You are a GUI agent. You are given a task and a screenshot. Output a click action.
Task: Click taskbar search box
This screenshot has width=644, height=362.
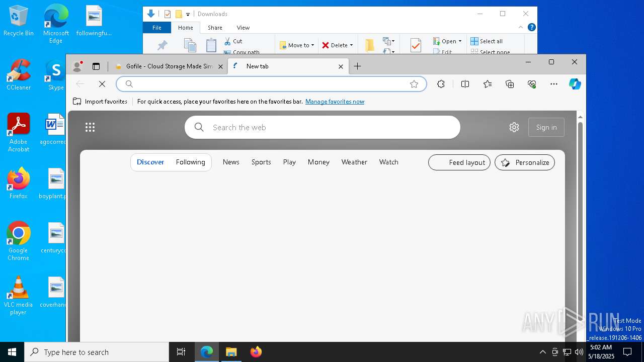coord(97,352)
